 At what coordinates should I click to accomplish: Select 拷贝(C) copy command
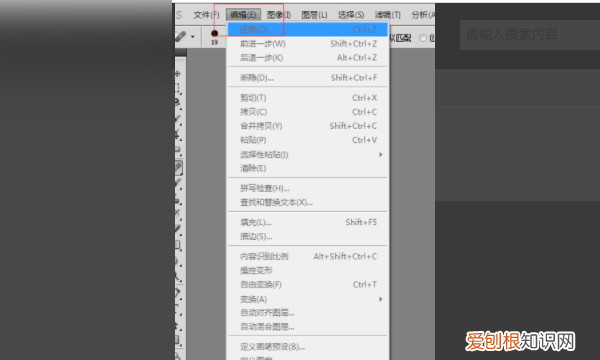tap(308, 112)
